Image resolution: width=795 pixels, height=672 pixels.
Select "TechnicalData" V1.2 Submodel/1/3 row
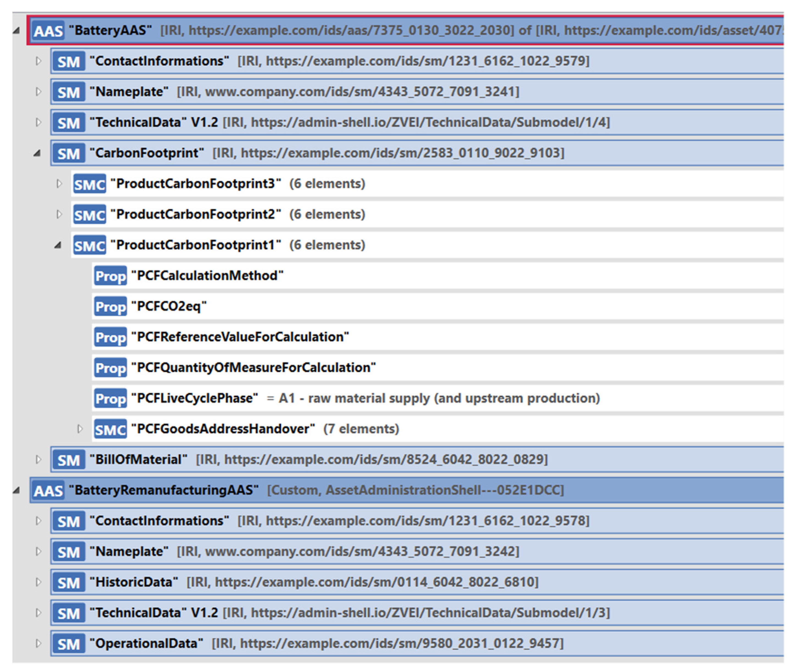tap(417, 613)
